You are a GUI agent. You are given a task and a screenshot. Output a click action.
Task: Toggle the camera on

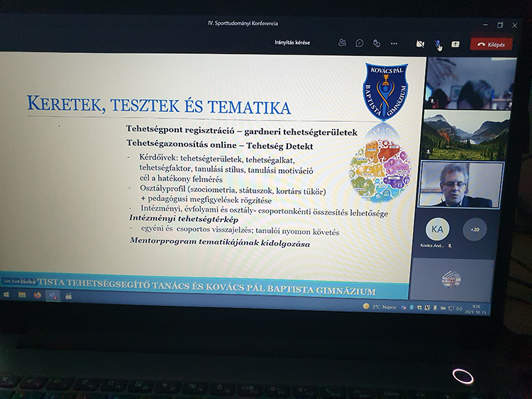click(x=420, y=44)
